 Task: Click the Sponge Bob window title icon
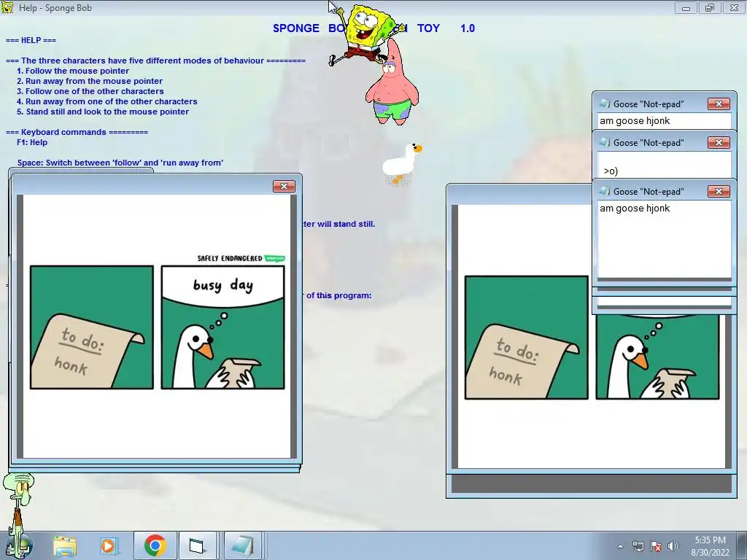point(7,7)
